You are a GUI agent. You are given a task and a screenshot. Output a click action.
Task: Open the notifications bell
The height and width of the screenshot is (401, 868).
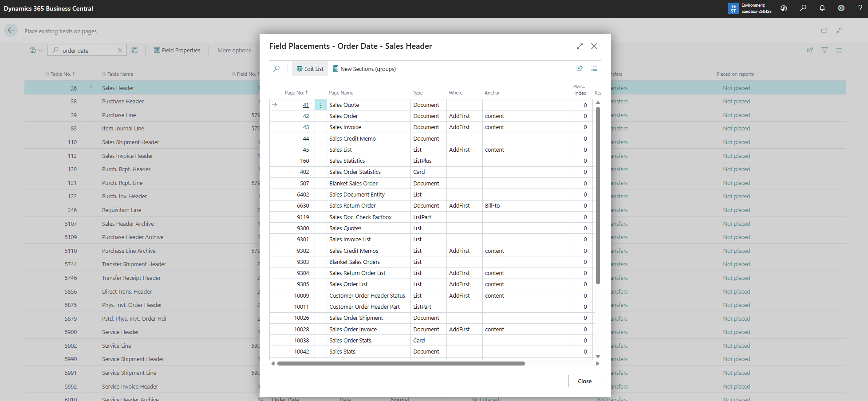[x=822, y=8]
